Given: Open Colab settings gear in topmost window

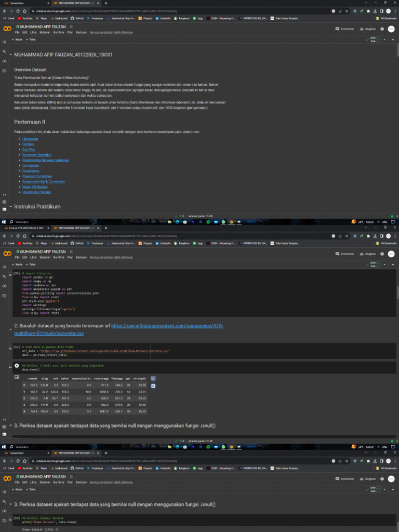Looking at the screenshot, I should [x=382, y=29].
